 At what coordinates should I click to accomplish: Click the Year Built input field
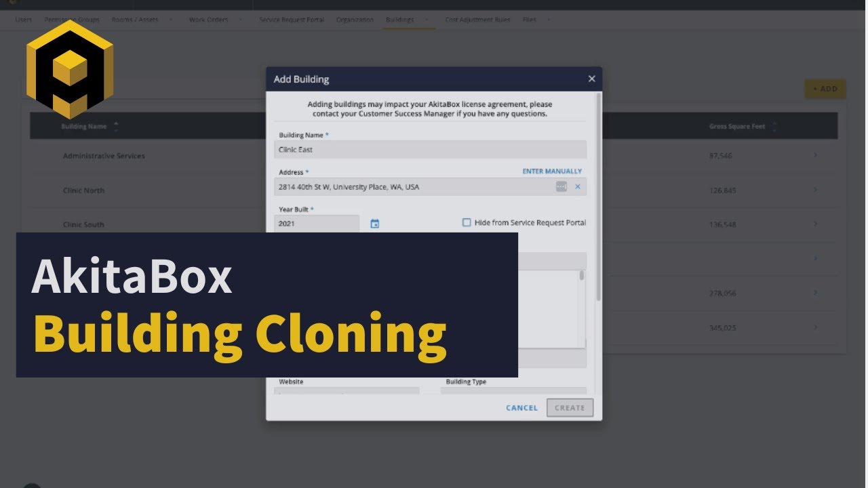click(x=317, y=224)
